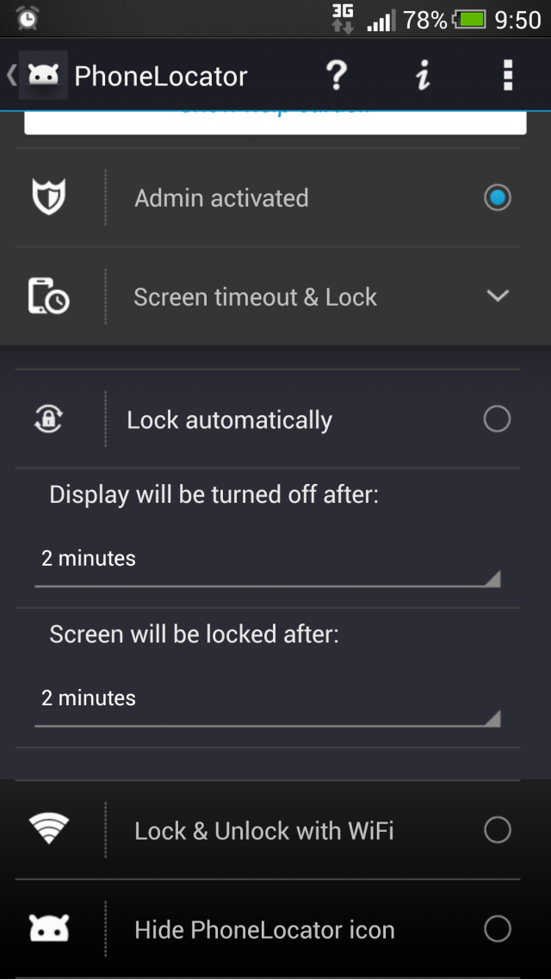This screenshot has height=980, width=551.
Task: Open app info via the i icon
Action: point(422,76)
